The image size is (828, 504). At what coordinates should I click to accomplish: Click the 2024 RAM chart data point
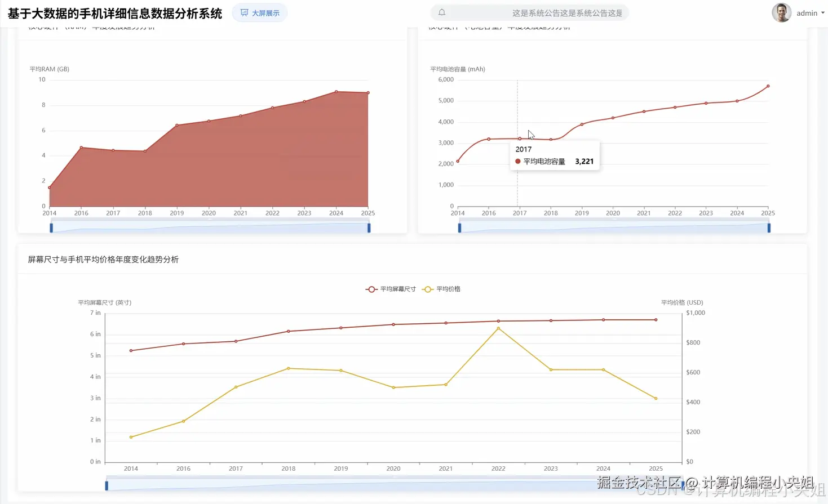tap(336, 92)
